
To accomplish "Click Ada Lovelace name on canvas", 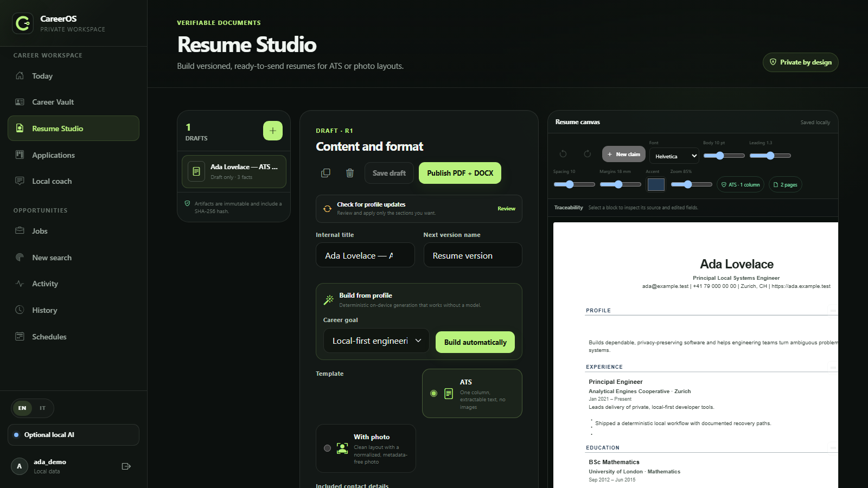I will 737,264.
